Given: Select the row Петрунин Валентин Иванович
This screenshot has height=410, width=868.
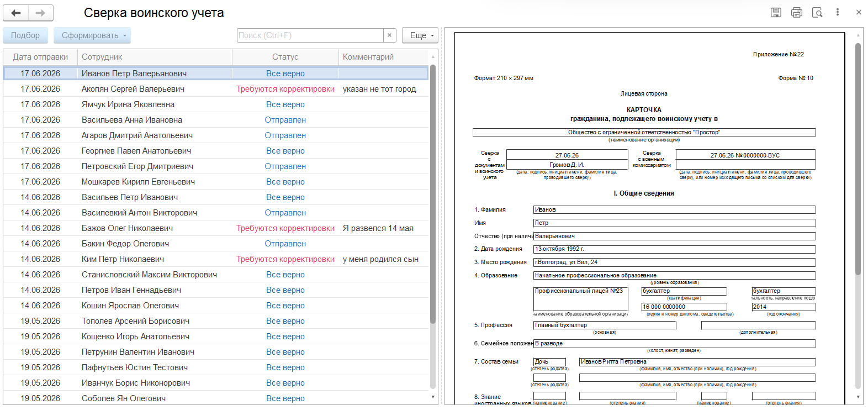Looking at the screenshot, I should click(x=216, y=352).
